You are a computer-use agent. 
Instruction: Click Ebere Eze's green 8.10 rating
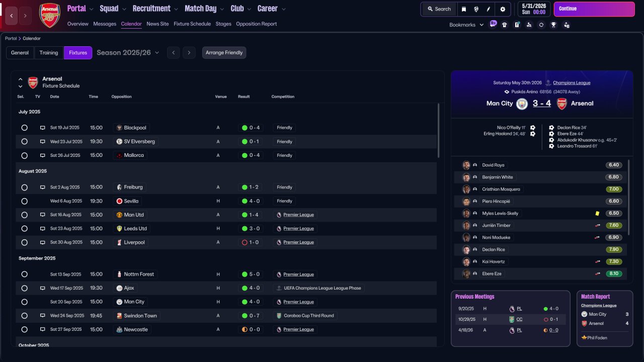[614, 274]
